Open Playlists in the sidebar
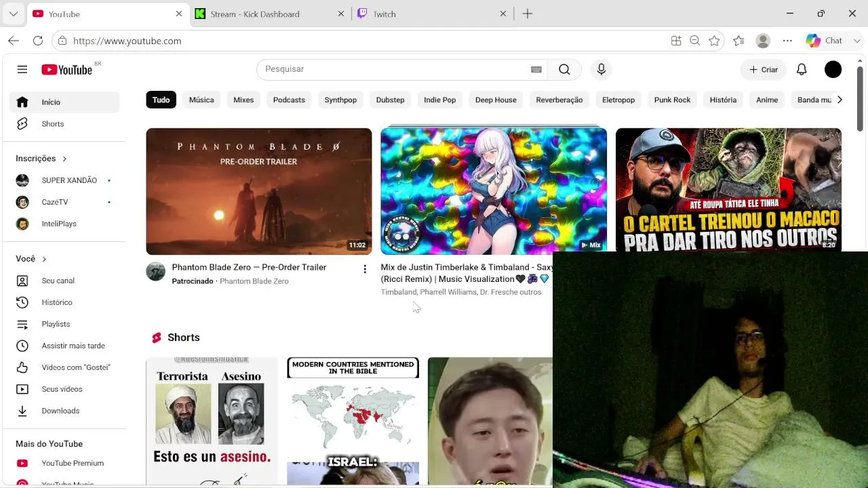The height and width of the screenshot is (488, 868). [x=64, y=324]
